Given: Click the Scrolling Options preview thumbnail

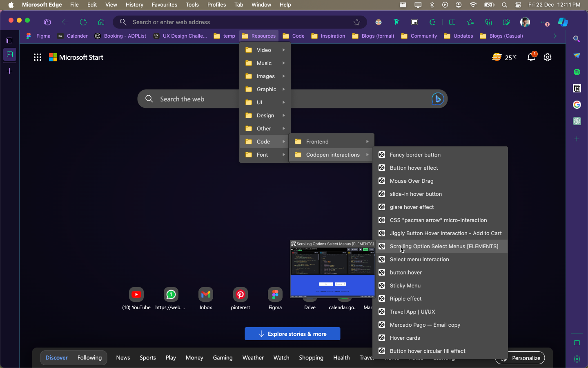Looking at the screenshot, I should click(332, 269).
